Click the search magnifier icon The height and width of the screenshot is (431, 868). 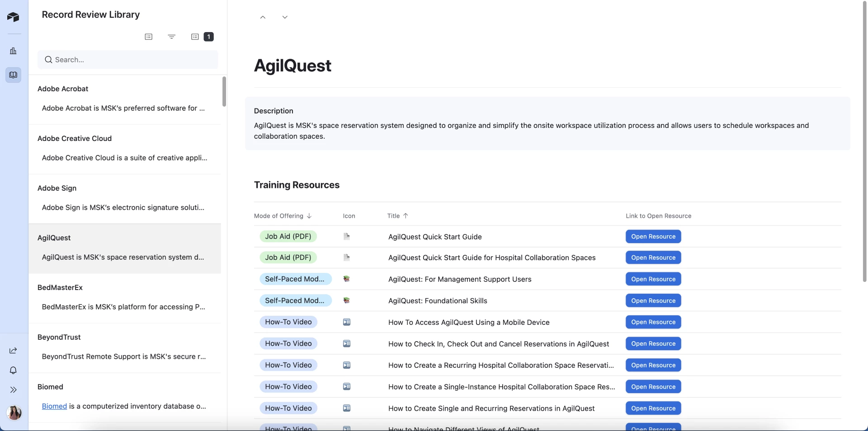point(48,60)
